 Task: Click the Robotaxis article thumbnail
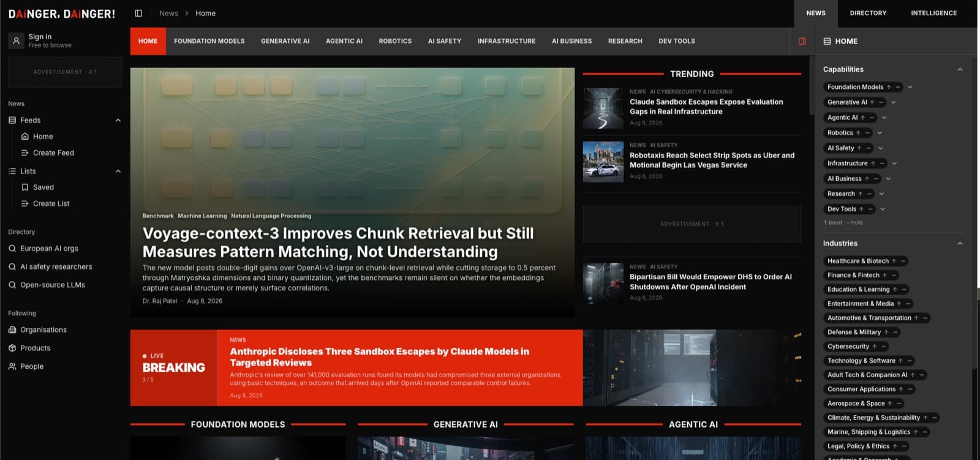[603, 162]
